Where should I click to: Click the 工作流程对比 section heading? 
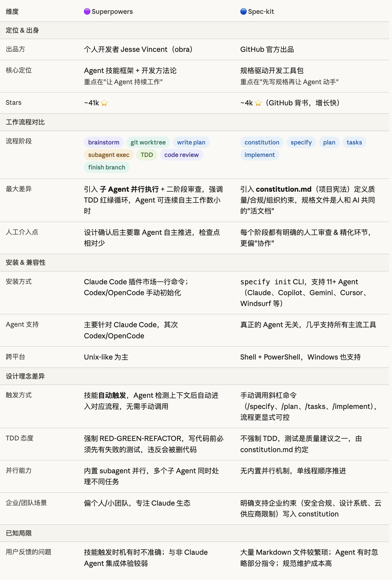(25, 122)
